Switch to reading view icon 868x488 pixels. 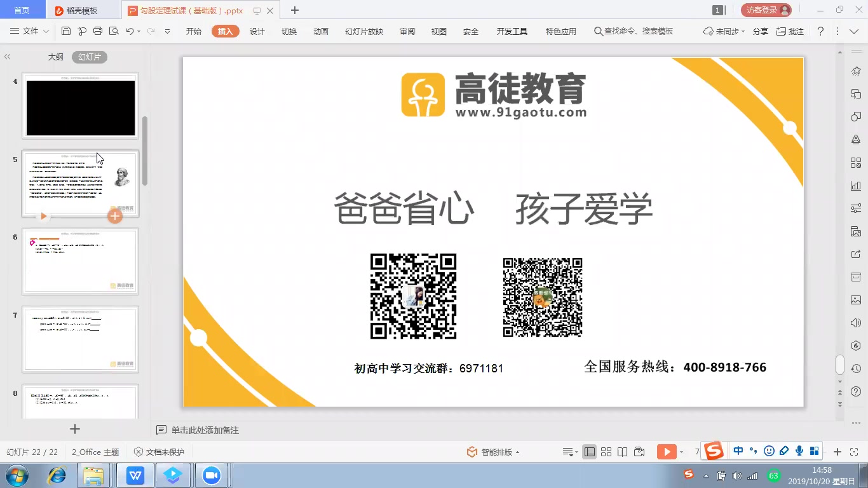(x=623, y=452)
